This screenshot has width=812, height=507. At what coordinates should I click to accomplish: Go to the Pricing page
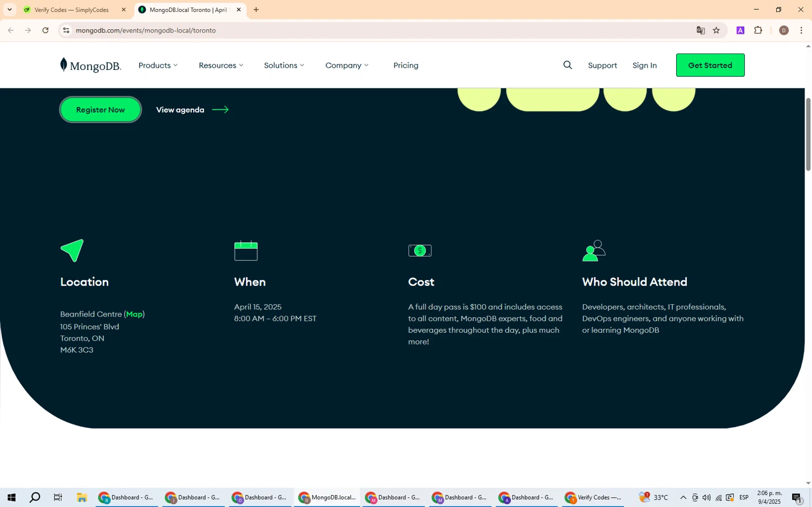pyautogui.click(x=406, y=65)
